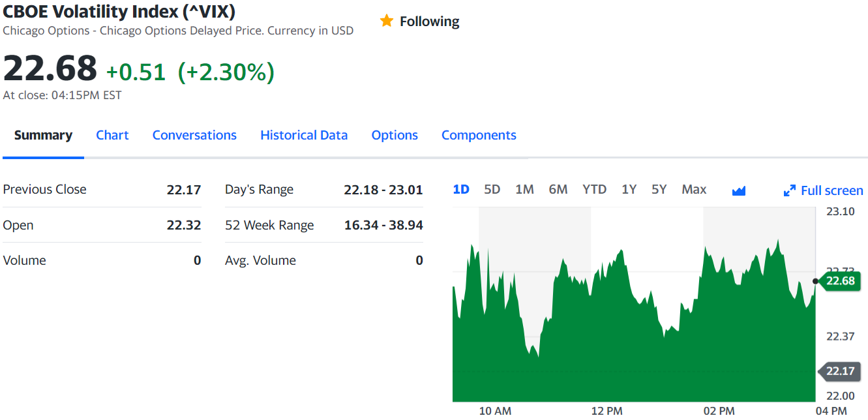Select the 5Y chart range

(x=659, y=189)
